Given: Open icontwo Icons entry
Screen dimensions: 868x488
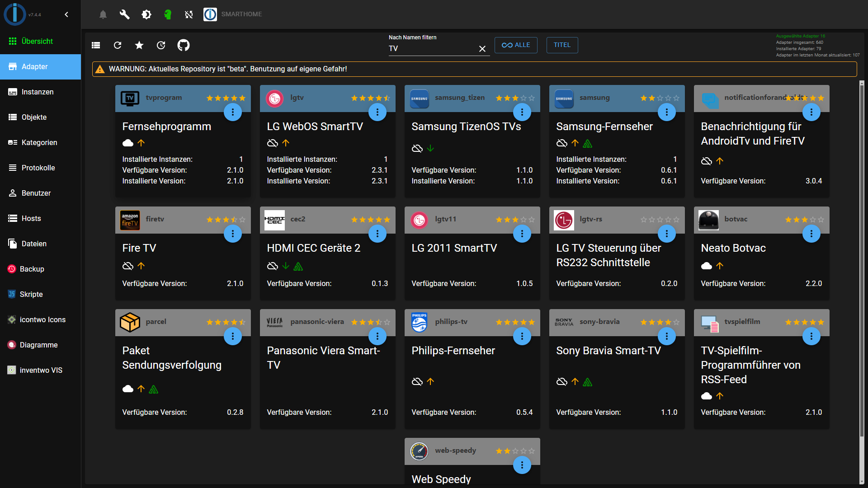Looking at the screenshot, I should [x=41, y=320].
